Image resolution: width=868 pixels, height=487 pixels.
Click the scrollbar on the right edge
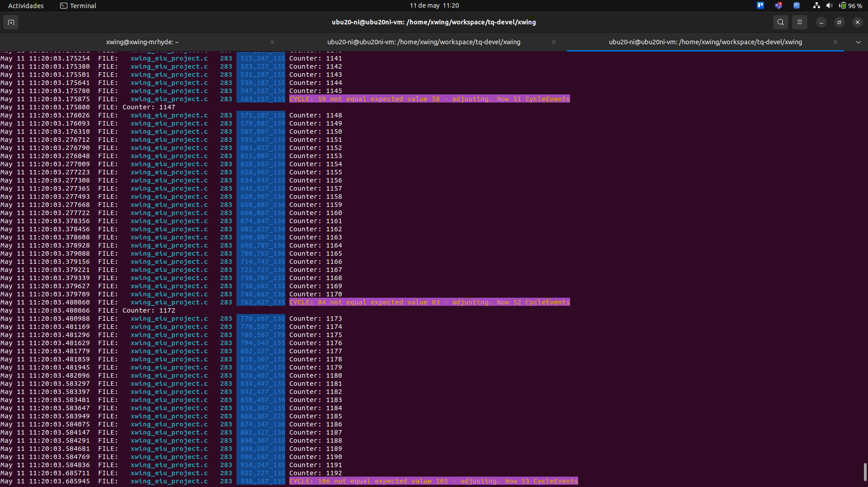pos(865,470)
